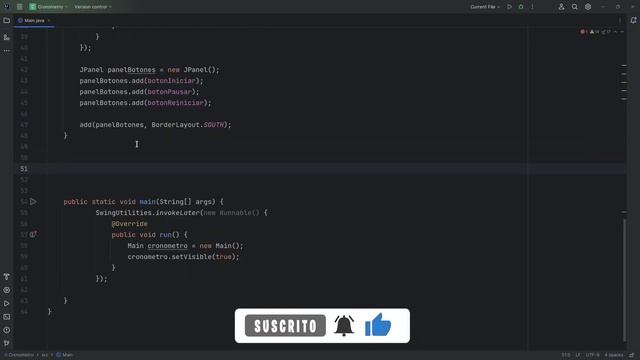Viewport: 640px width, 360px height.
Task: Click the editor vertical scrollbar thumb
Action: tap(624, 280)
